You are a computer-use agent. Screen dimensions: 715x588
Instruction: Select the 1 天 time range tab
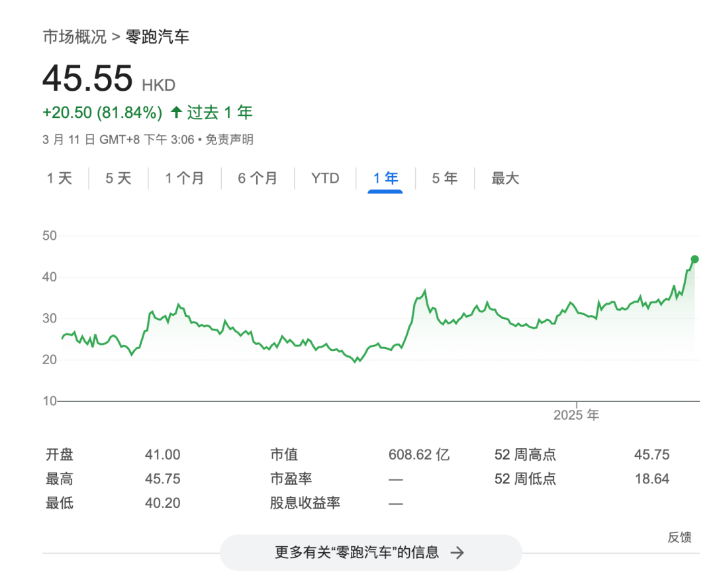[60, 178]
